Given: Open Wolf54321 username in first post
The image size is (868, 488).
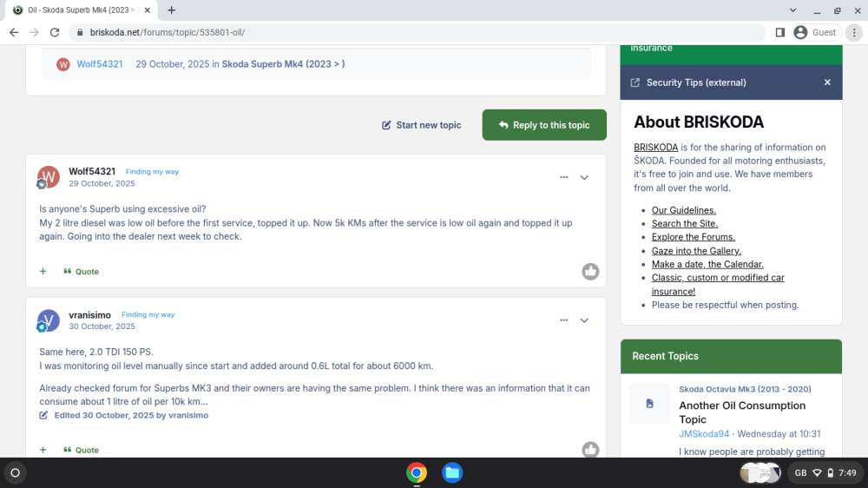Looking at the screenshot, I should (92, 171).
